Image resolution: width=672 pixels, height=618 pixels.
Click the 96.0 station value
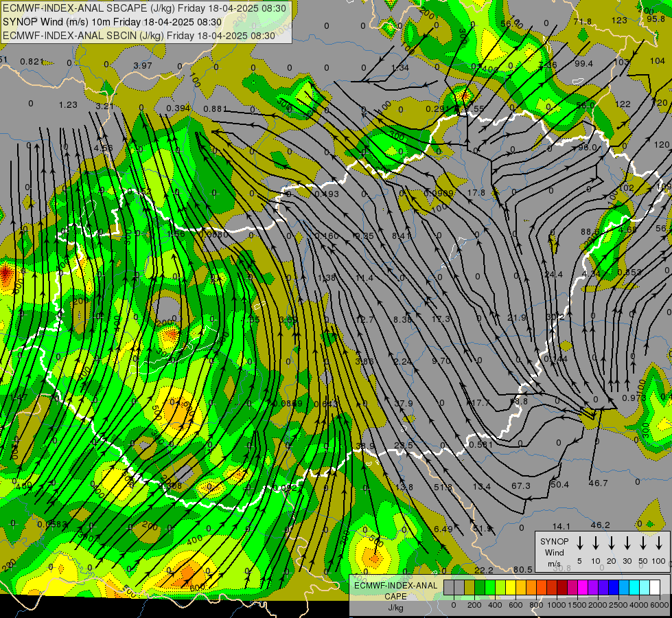(x=587, y=148)
